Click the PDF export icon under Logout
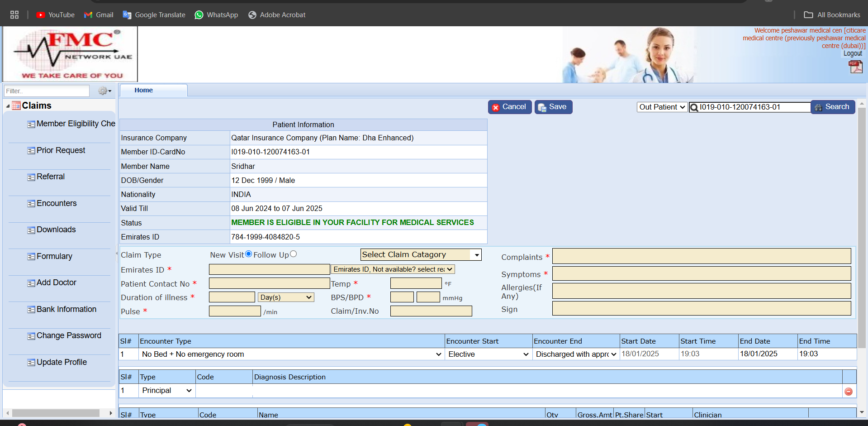Screen dimensions: 868x426 click(855, 67)
